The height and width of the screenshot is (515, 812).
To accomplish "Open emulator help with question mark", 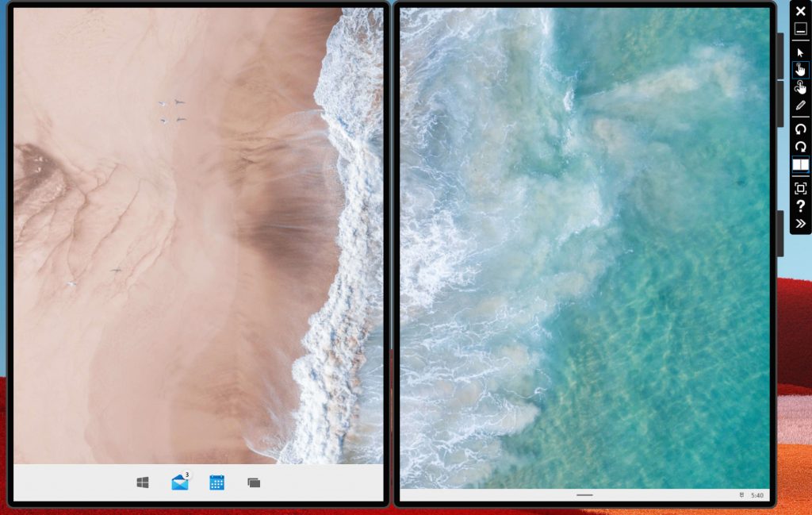I will [x=800, y=206].
